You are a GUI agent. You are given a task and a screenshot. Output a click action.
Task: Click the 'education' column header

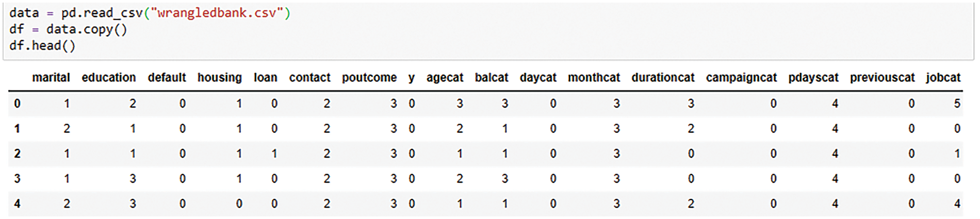108,78
